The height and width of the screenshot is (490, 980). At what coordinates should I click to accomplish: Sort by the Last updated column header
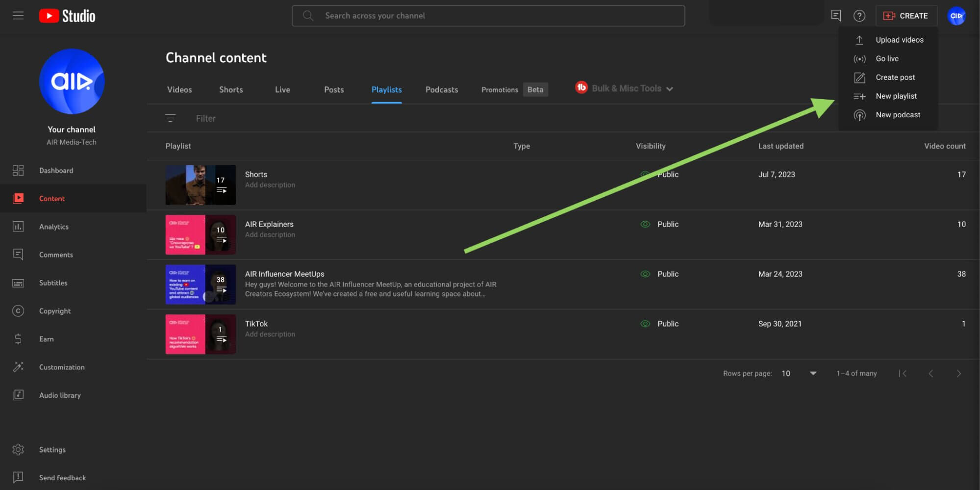pyautogui.click(x=780, y=146)
